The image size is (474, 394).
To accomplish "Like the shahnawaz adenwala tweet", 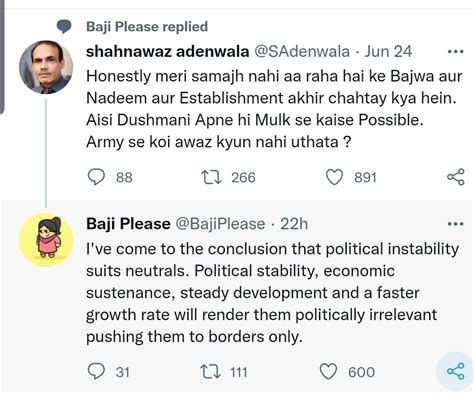I will pyautogui.click(x=334, y=177).
